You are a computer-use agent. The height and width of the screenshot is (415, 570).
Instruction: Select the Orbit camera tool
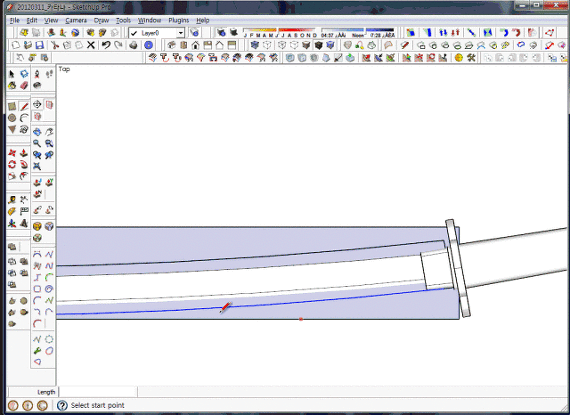pos(37,132)
